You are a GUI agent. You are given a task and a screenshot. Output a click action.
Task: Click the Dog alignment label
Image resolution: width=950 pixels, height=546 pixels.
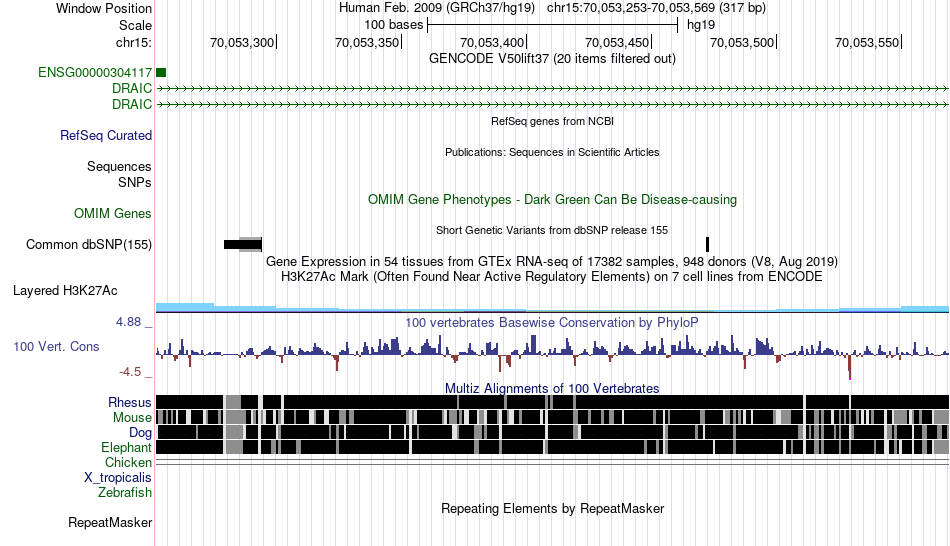[x=140, y=433]
